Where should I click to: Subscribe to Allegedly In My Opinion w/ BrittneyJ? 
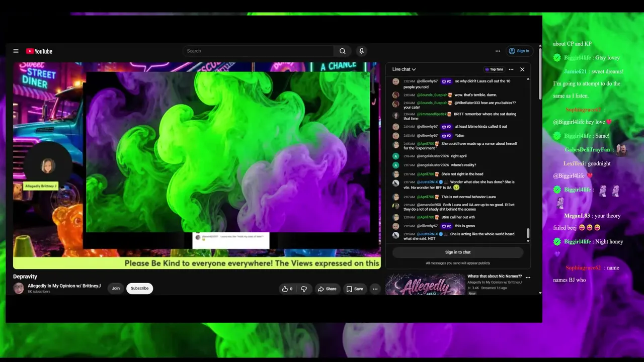[x=139, y=289]
